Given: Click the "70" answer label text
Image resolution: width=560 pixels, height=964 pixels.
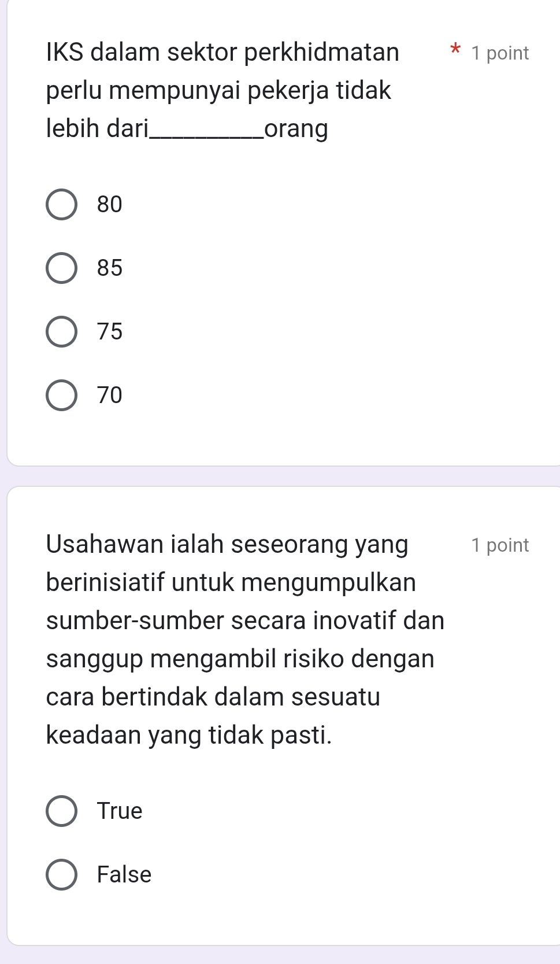Looking at the screenshot, I should (x=110, y=396).
